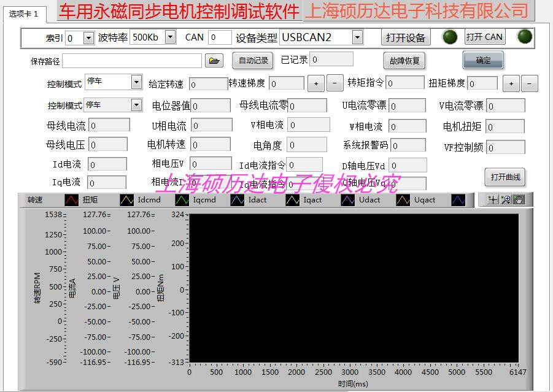Click the U电流零漂 field

coord(408,106)
